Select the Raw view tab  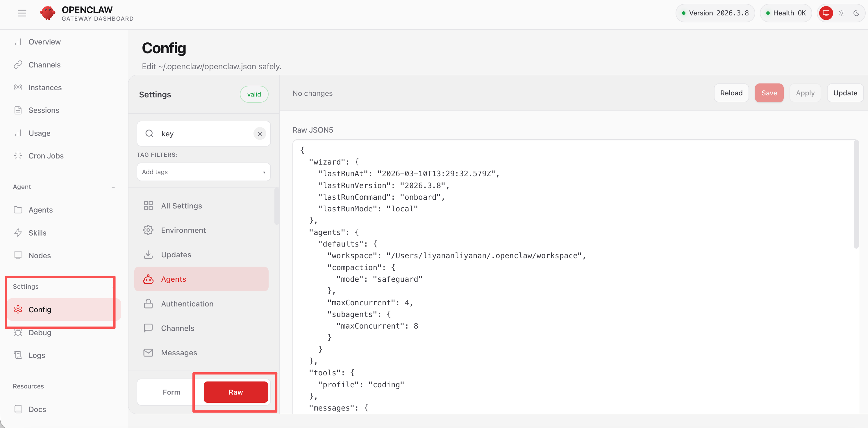pyautogui.click(x=235, y=392)
